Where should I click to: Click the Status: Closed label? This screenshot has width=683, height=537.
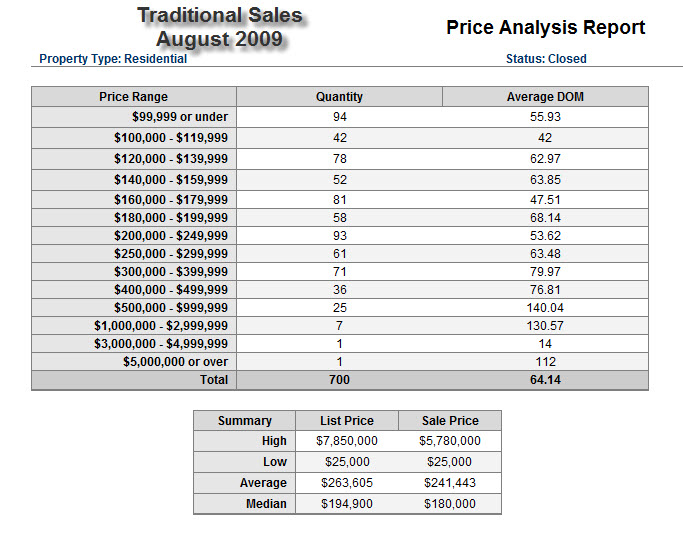click(x=546, y=59)
